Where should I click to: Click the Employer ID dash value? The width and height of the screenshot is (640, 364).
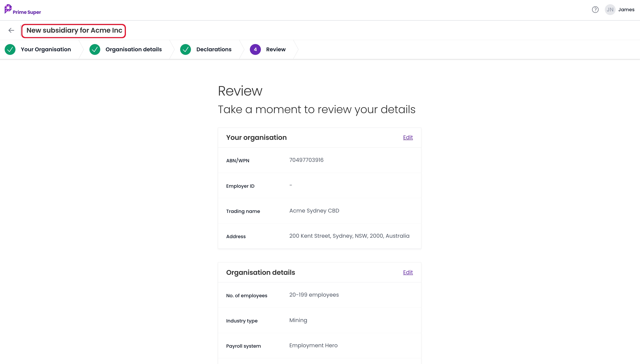(x=291, y=185)
